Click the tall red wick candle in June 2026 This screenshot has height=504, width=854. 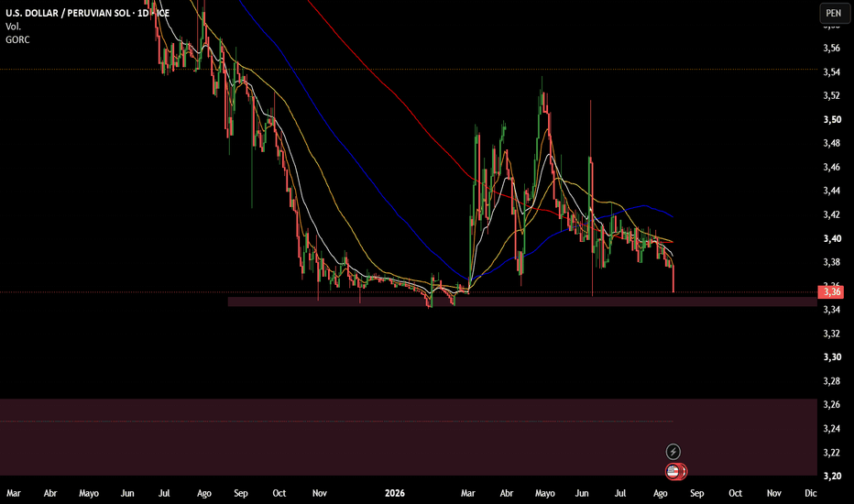[x=591, y=197]
